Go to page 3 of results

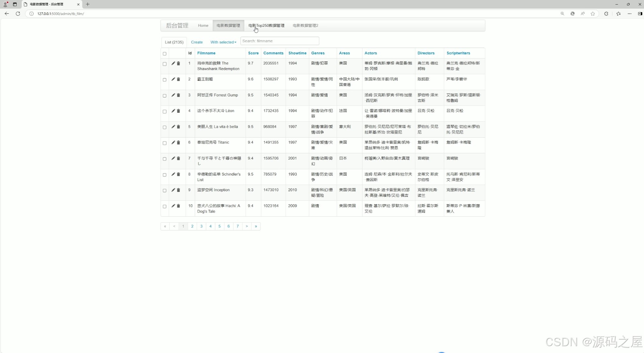(x=201, y=226)
